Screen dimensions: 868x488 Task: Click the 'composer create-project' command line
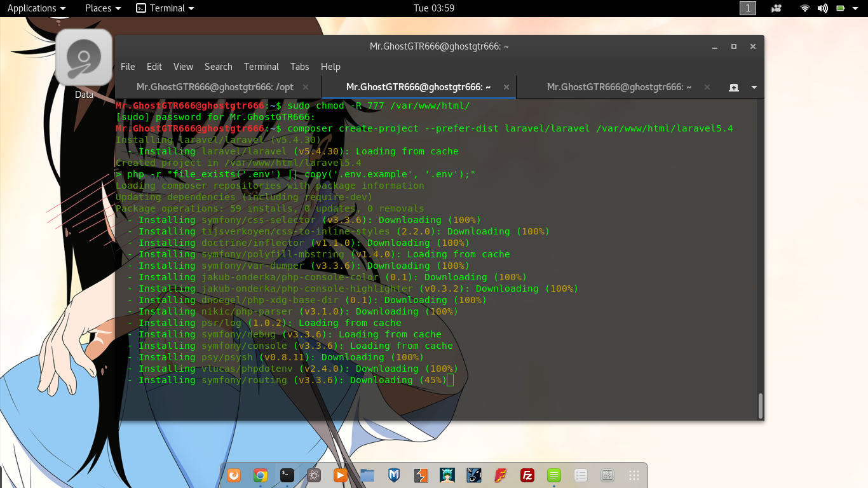click(x=510, y=128)
